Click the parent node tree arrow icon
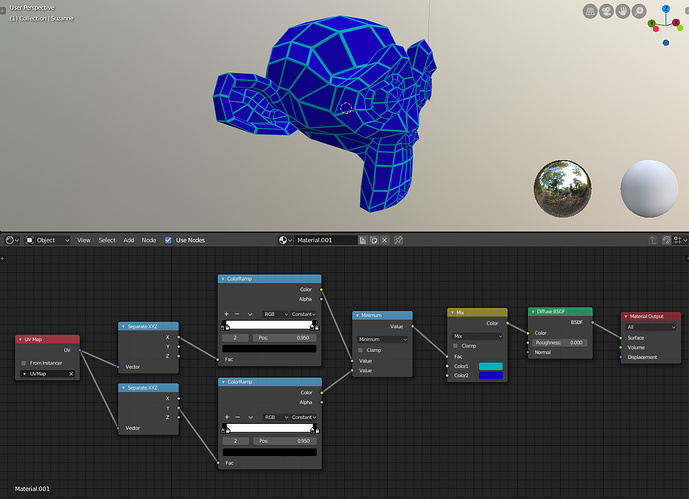 pyautogui.click(x=653, y=240)
